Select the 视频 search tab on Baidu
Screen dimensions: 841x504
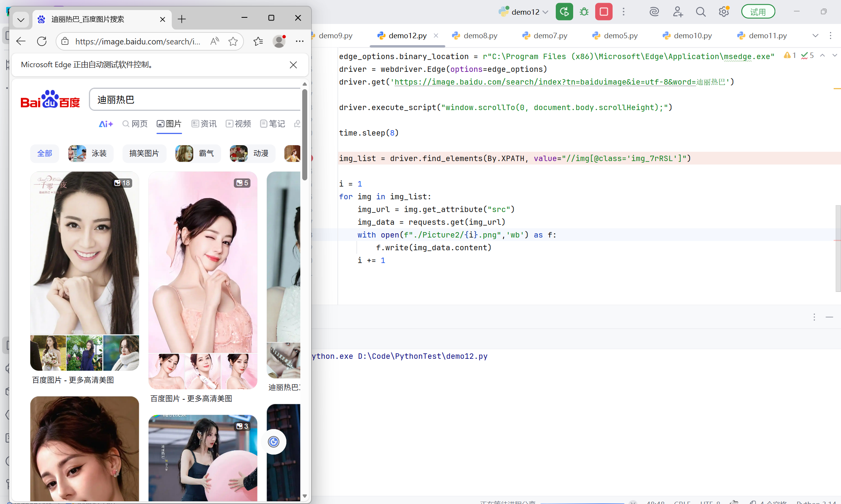[x=238, y=124]
